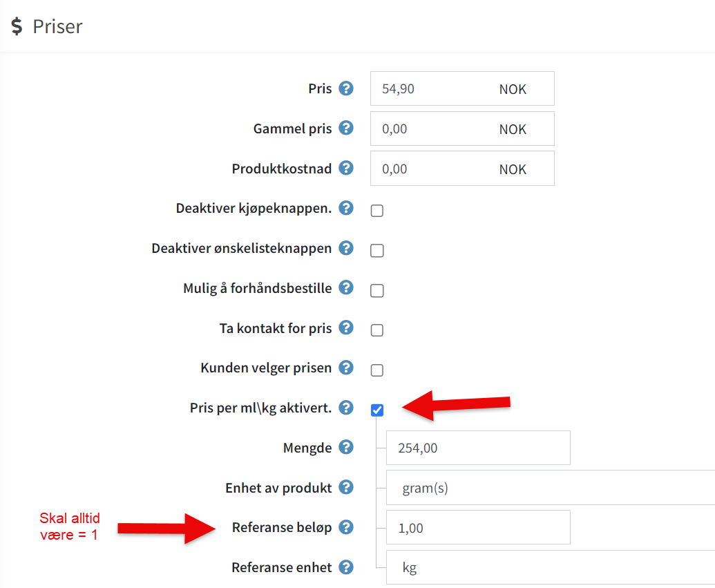Image resolution: width=715 pixels, height=588 pixels.
Task: Click the help icon beside Mengde
Action: pyautogui.click(x=346, y=448)
